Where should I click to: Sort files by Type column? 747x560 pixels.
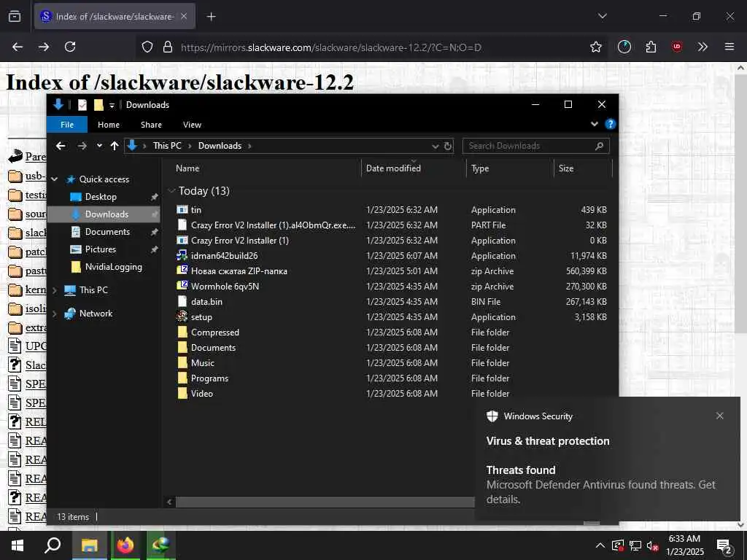coord(480,168)
